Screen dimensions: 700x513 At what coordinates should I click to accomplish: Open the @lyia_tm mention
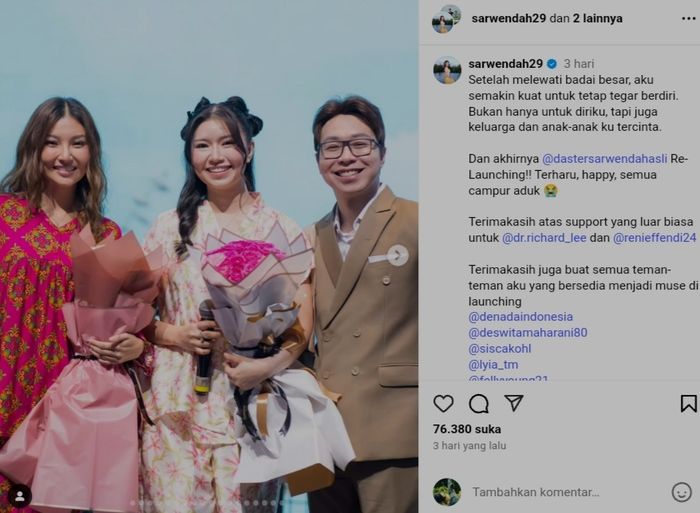[x=493, y=365]
